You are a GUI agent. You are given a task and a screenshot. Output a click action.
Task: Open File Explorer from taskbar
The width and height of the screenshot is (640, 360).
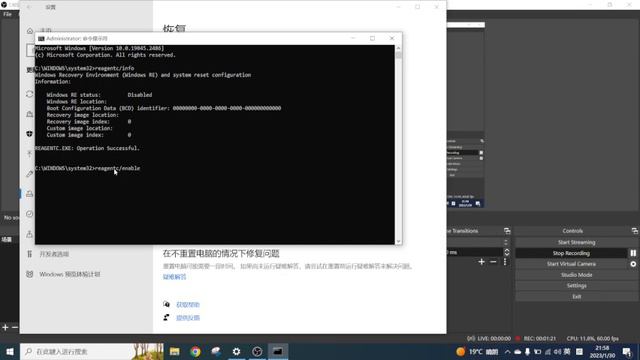[x=175, y=351]
